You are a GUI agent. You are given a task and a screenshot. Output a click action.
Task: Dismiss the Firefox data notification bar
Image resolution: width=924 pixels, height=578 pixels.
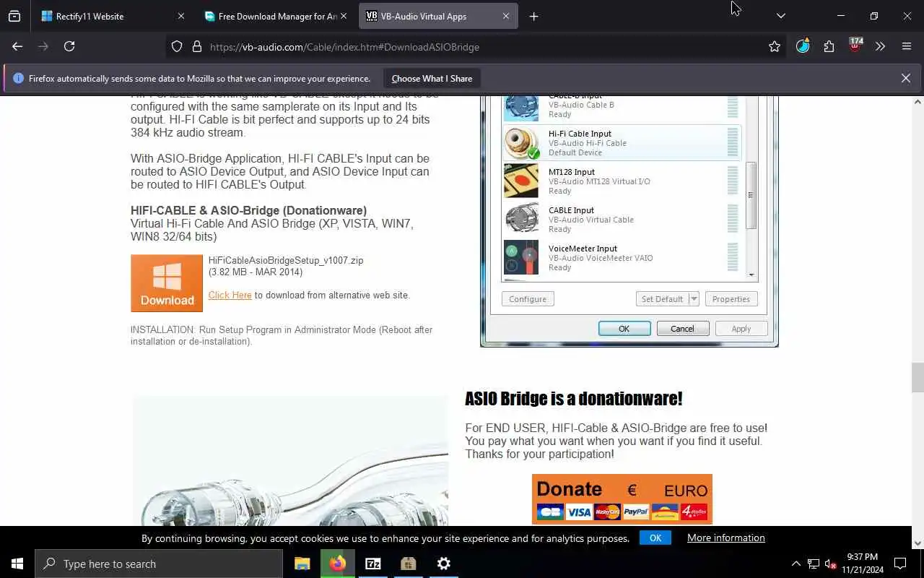tap(906, 78)
